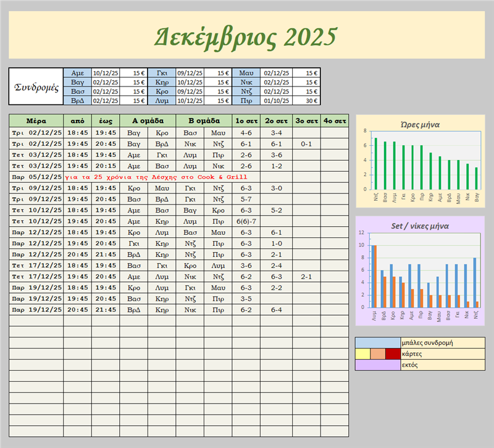Viewport: 494px width, 448px height.
Task: Select the 0-1 third set score cell
Action: pyautogui.click(x=306, y=143)
